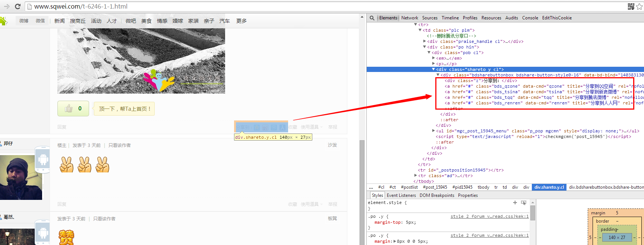Click the 沙发 floor label link
The width and height of the screenshot is (644, 245).
pos(332,145)
